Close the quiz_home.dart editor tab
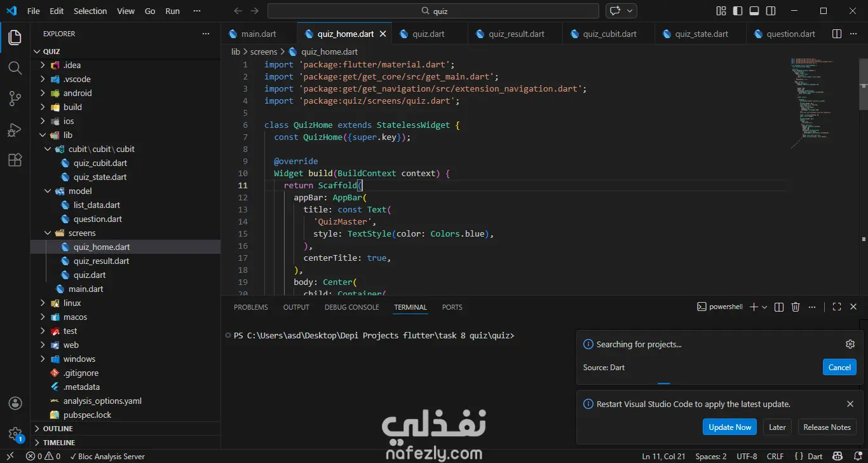This screenshot has height=463, width=868. 383,34
